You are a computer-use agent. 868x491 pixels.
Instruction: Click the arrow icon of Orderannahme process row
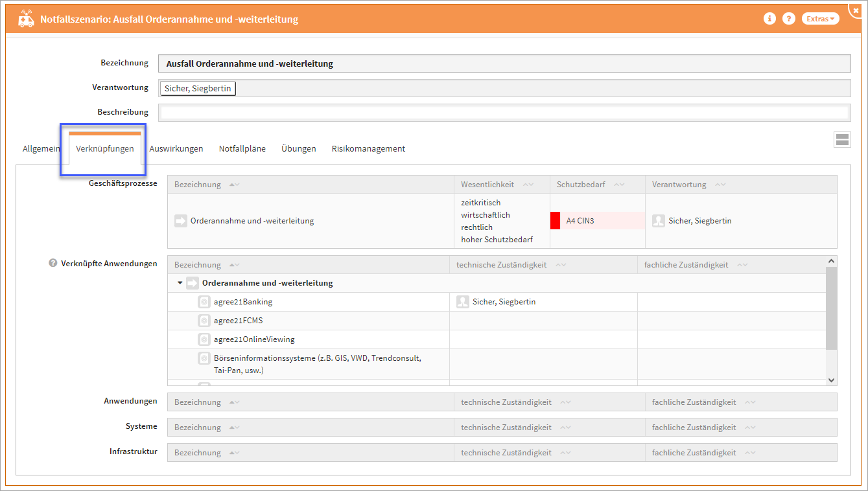(x=181, y=221)
